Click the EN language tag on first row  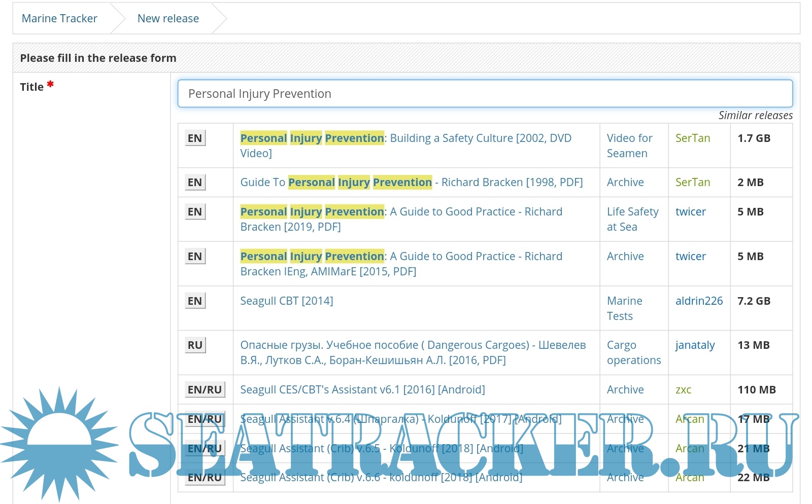pos(195,138)
